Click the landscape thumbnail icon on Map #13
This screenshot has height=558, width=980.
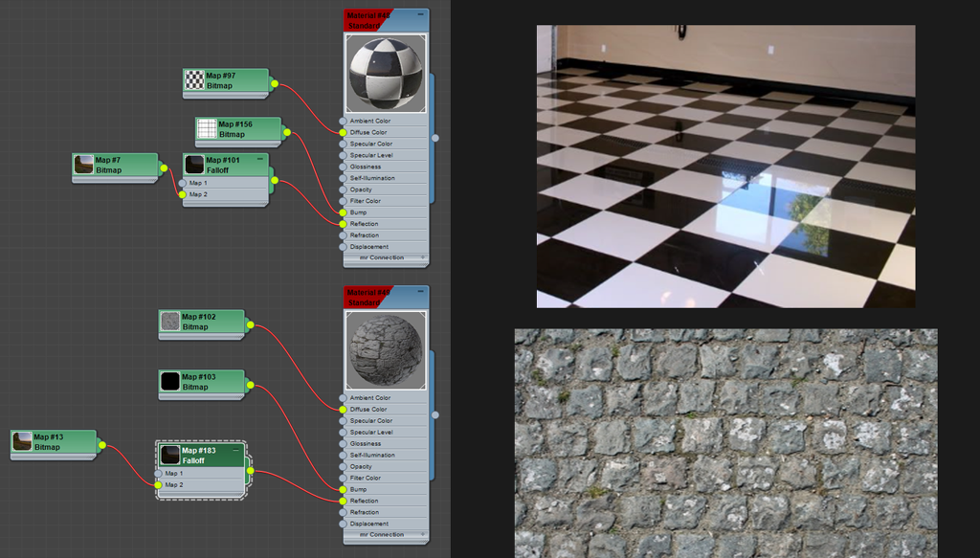point(23,441)
